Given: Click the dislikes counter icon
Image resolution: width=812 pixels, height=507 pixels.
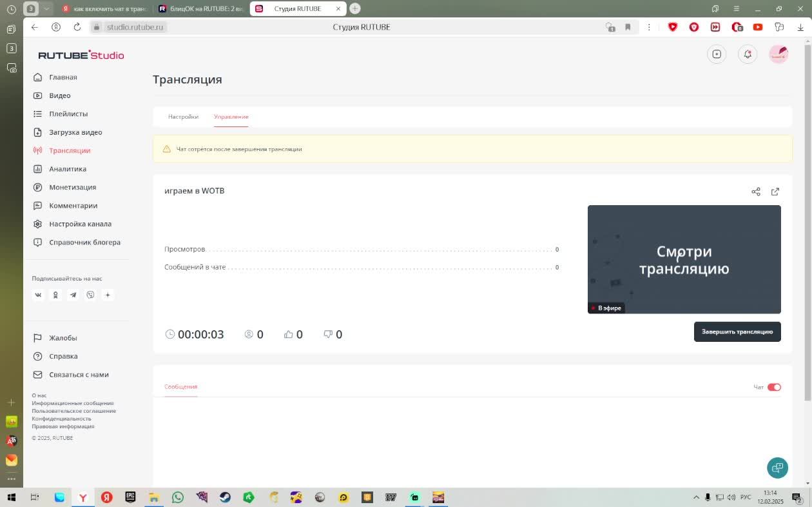Looking at the screenshot, I should pyautogui.click(x=328, y=334).
